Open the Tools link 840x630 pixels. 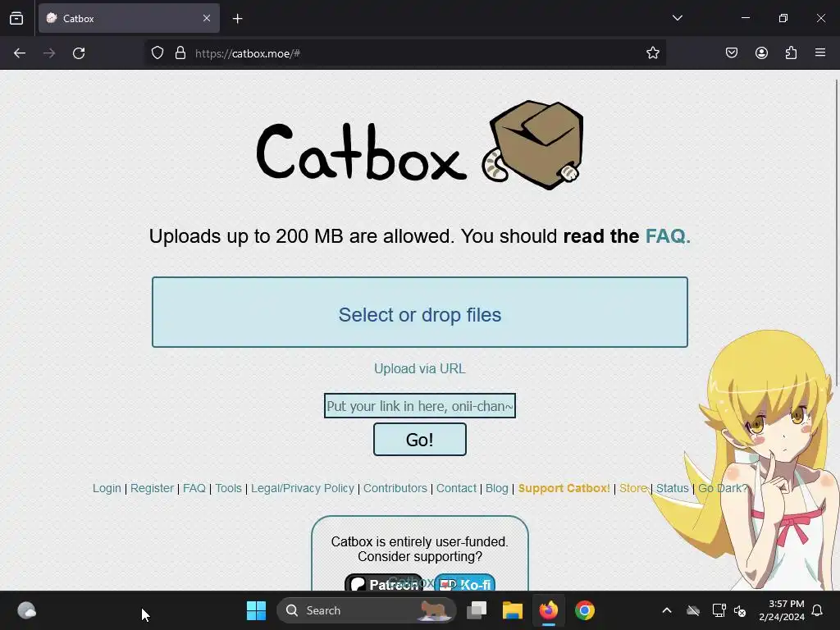point(229,488)
